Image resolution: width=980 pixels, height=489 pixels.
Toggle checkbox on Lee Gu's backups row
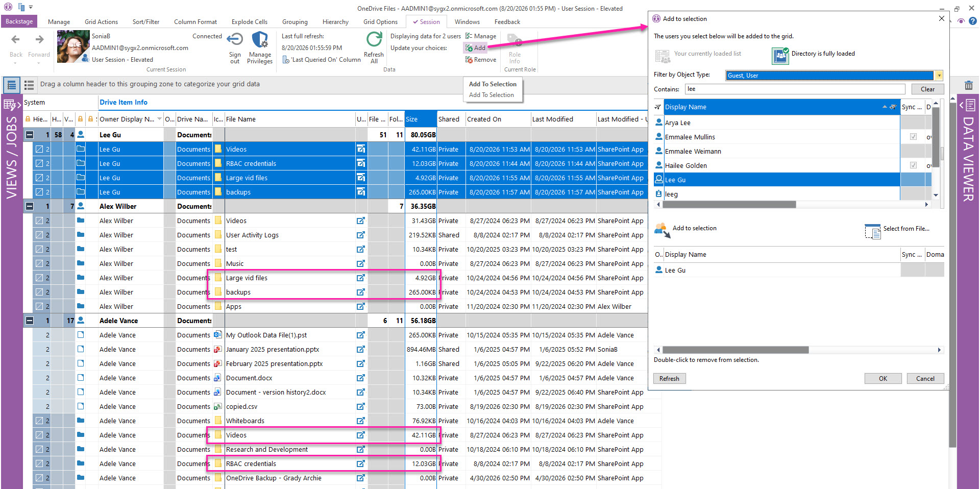click(x=39, y=192)
